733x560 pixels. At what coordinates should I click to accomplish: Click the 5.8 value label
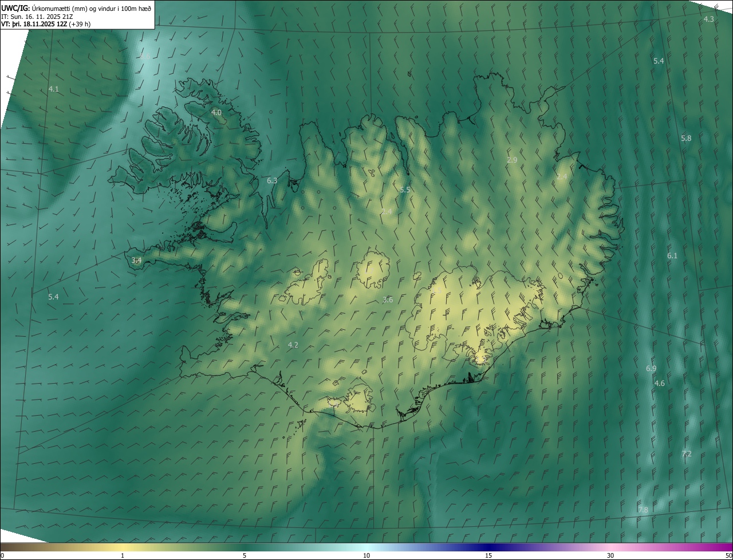pos(686,139)
